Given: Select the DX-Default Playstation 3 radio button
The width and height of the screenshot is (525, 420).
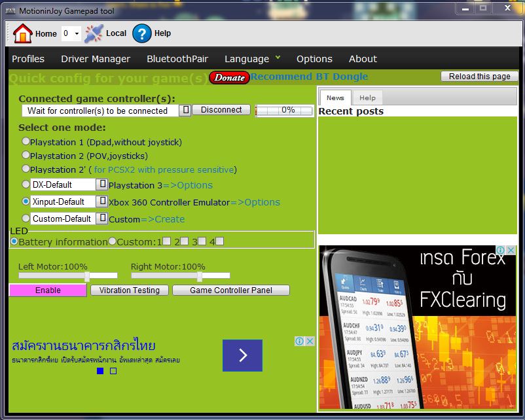Looking at the screenshot, I should click(26, 184).
